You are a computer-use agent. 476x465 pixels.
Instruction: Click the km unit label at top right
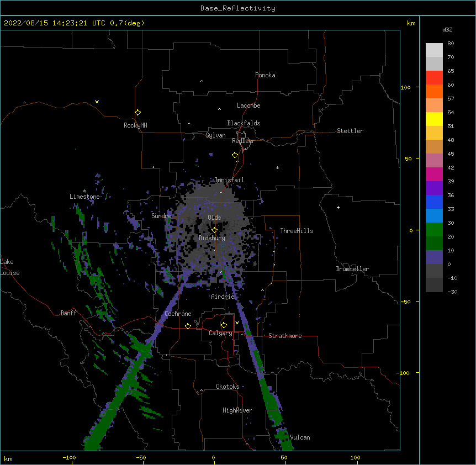pyautogui.click(x=411, y=23)
